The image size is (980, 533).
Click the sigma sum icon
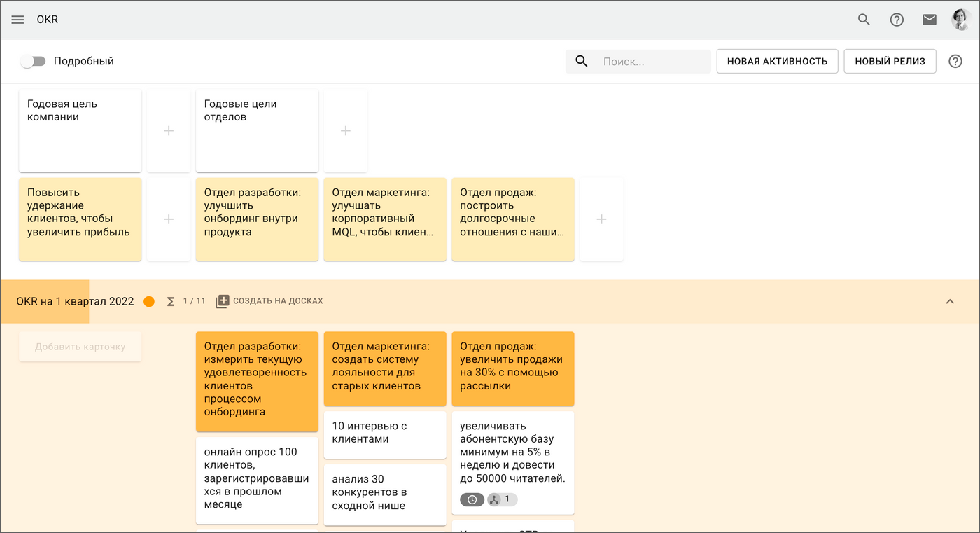click(171, 301)
